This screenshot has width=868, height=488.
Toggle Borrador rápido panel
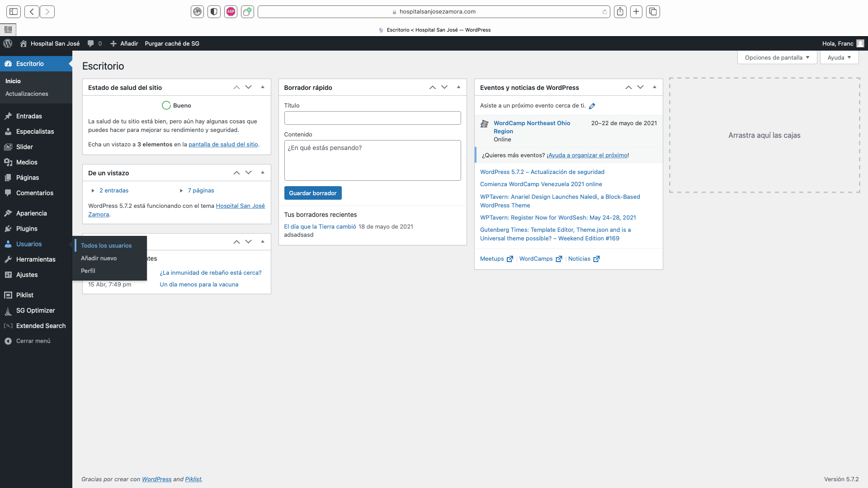tap(458, 87)
